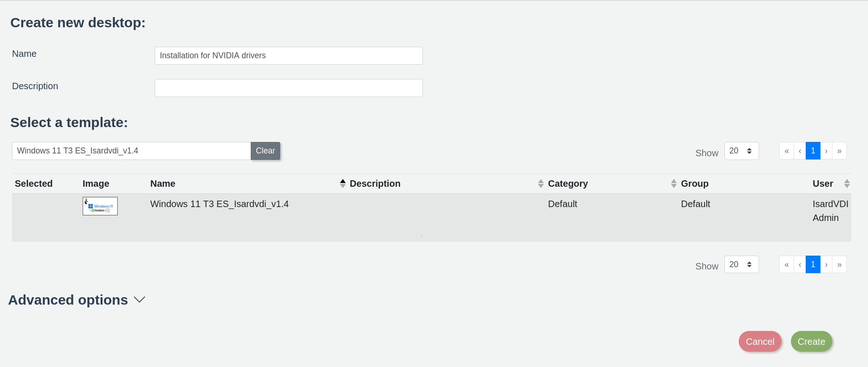The height and width of the screenshot is (367, 868).
Task: Go to first page in top pagination
Action: point(787,151)
